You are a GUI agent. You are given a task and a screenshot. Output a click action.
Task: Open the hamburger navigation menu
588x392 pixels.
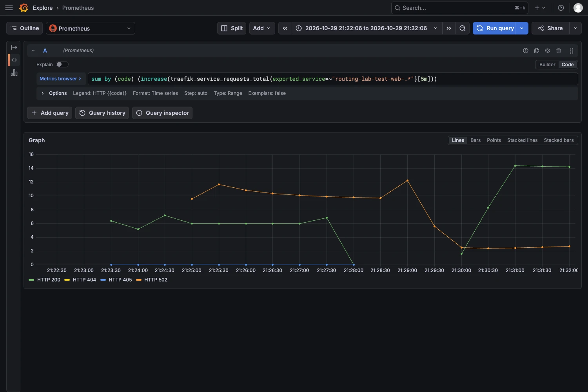click(9, 8)
